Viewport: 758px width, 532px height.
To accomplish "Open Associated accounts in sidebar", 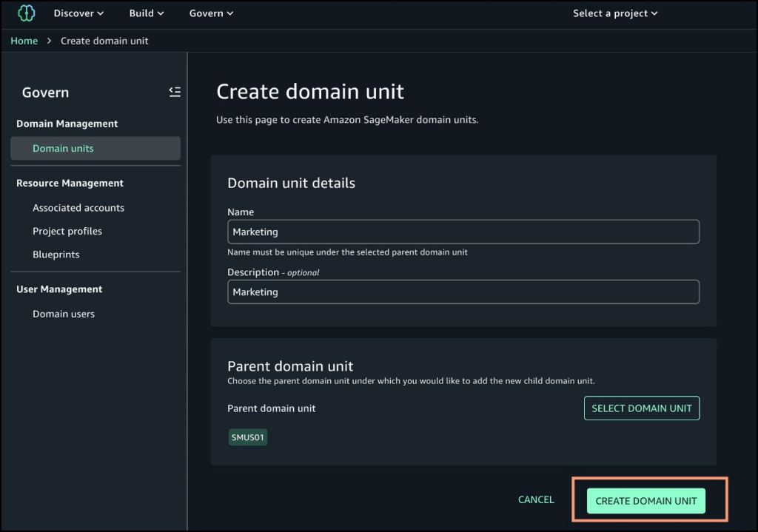I will [78, 208].
